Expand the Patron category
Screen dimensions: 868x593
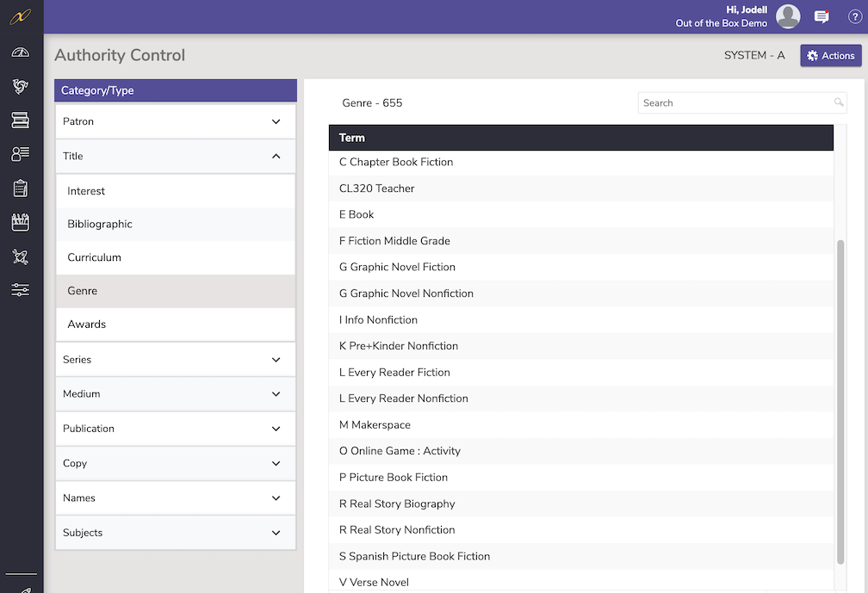click(x=176, y=122)
